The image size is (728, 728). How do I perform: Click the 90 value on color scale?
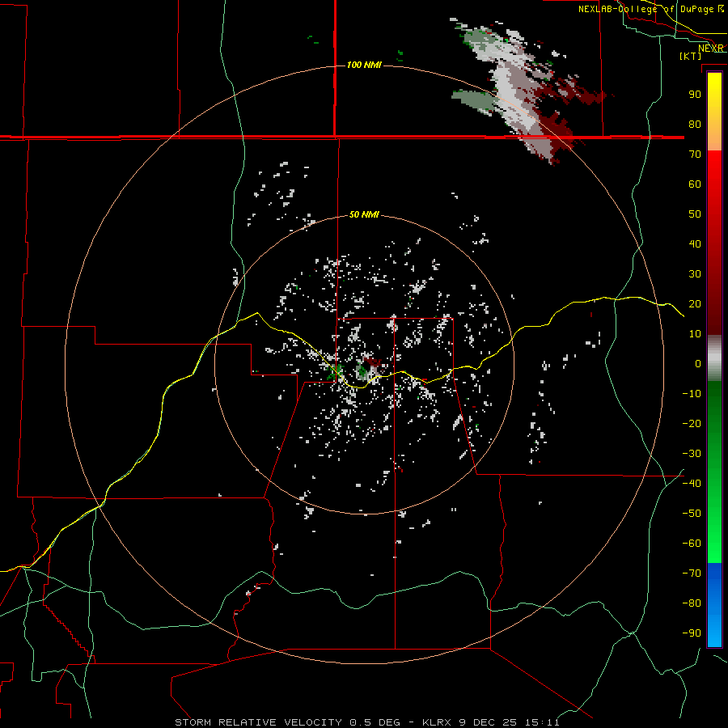pyautogui.click(x=695, y=95)
